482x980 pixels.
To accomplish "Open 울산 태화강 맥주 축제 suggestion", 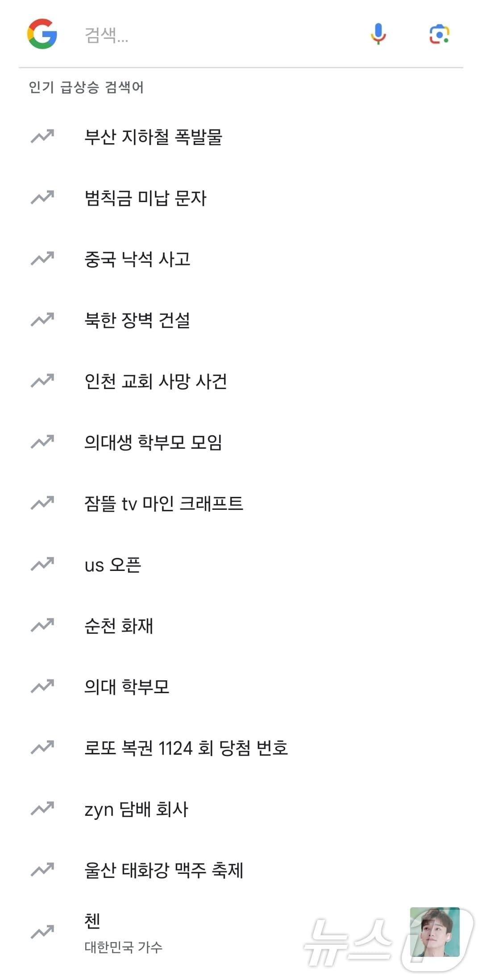I will click(x=164, y=870).
